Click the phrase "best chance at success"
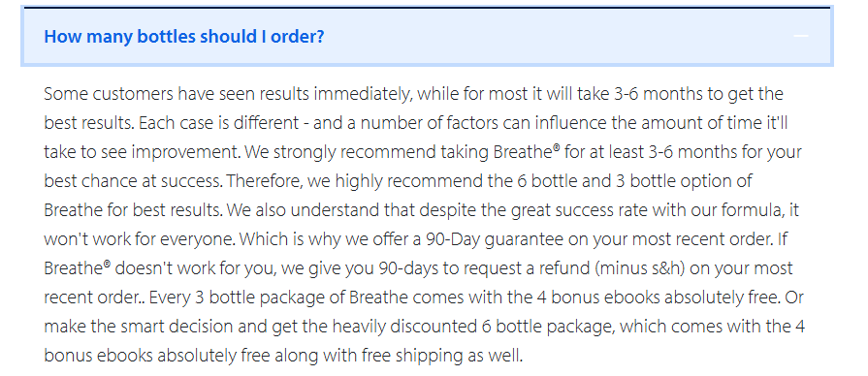 pyautogui.click(x=132, y=181)
